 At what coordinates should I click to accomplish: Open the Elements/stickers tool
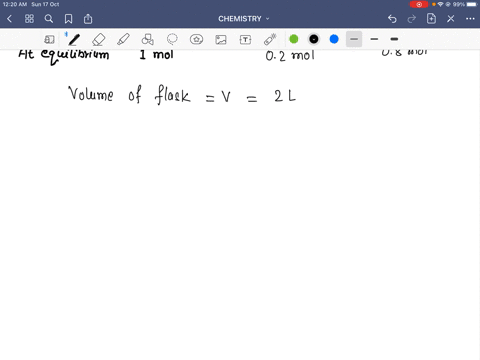tap(196, 39)
